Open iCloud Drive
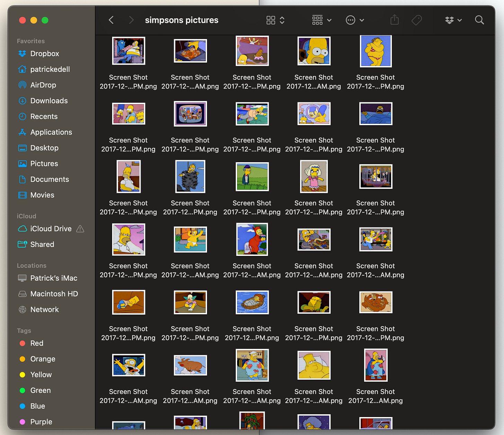Image resolution: width=504 pixels, height=435 pixels. [51, 229]
